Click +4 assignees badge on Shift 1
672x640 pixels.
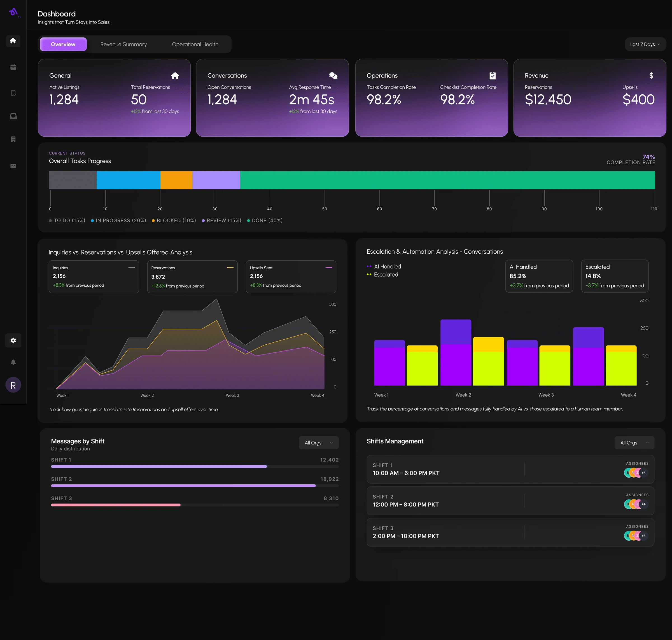[643, 473]
